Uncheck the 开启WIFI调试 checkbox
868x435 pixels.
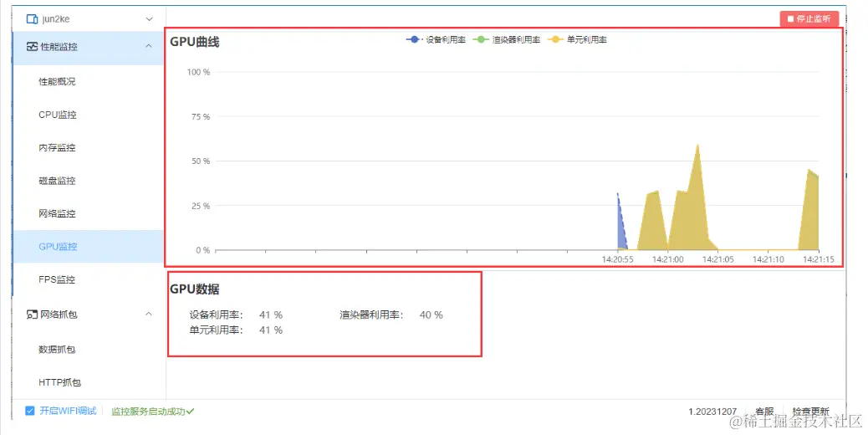coord(30,411)
